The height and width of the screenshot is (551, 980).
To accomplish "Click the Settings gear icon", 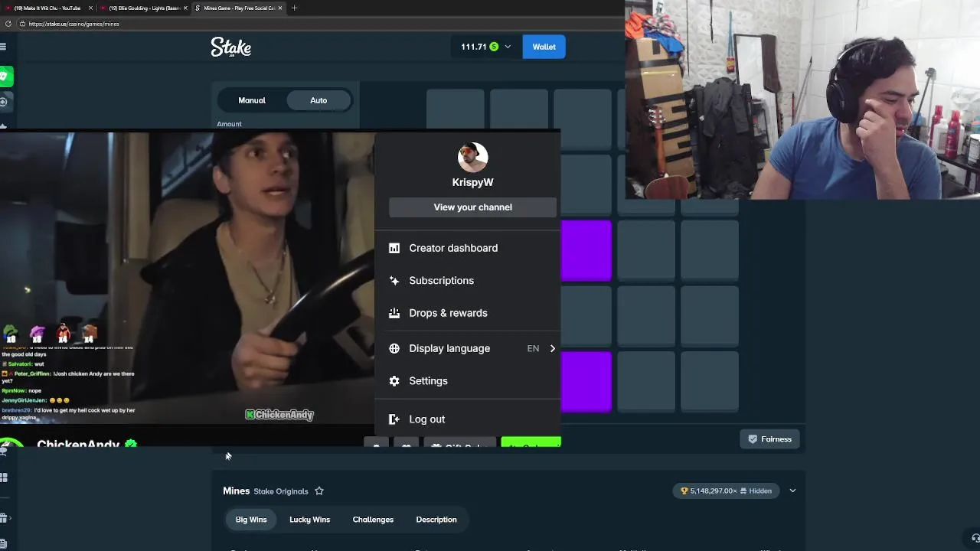I will click(x=394, y=381).
